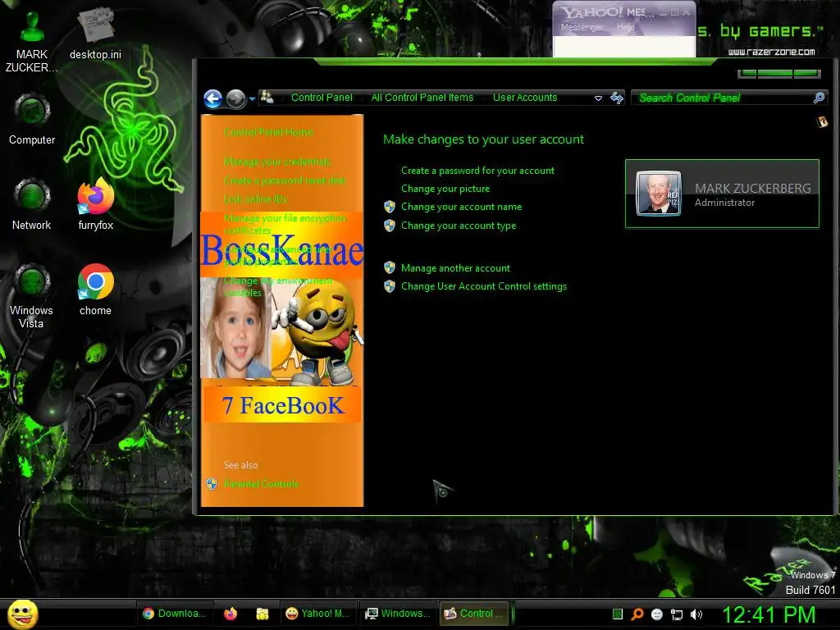This screenshot has width=840, height=630.
Task: Click the User Accounts icon in address bar
Action: click(x=267, y=98)
